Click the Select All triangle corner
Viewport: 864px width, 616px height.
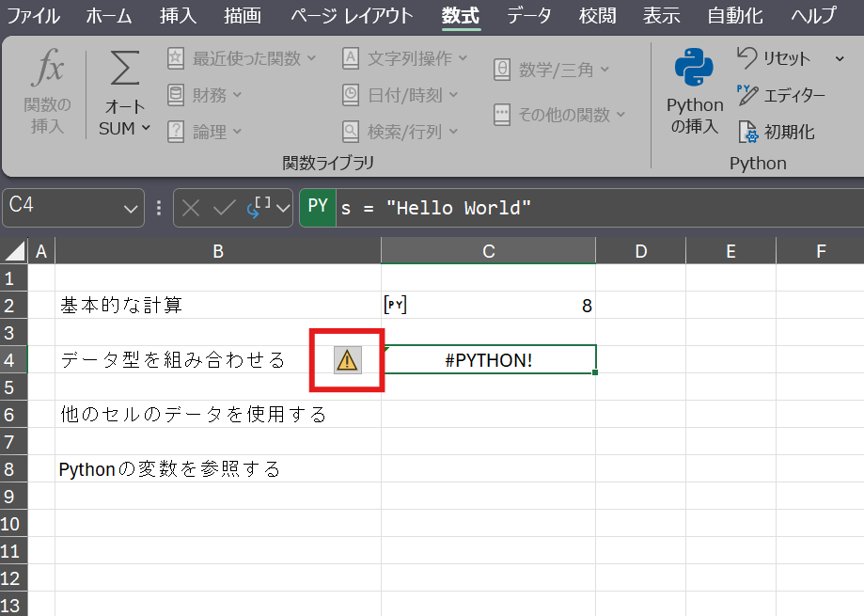click(x=14, y=250)
